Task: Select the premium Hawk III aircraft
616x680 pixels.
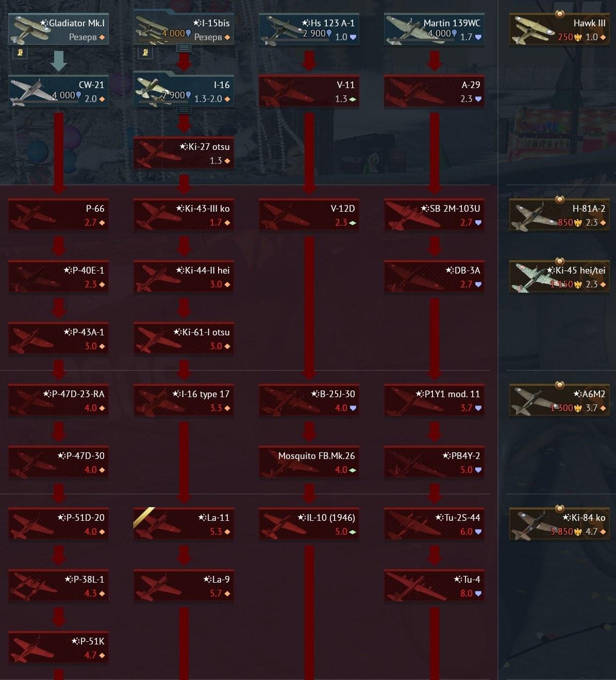Action: pos(559,30)
